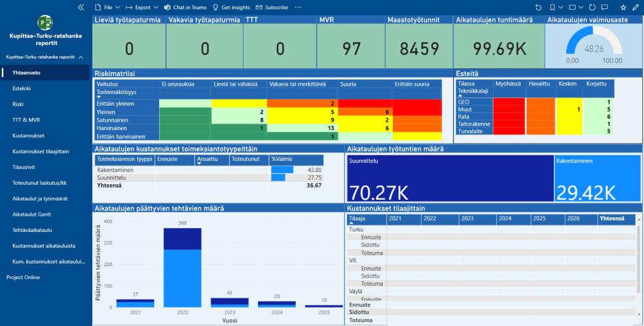Viewport: 644px width, 326px height.
Task: Click the Harvinainen row cell with 13
Action: pyautogui.click(x=302, y=128)
